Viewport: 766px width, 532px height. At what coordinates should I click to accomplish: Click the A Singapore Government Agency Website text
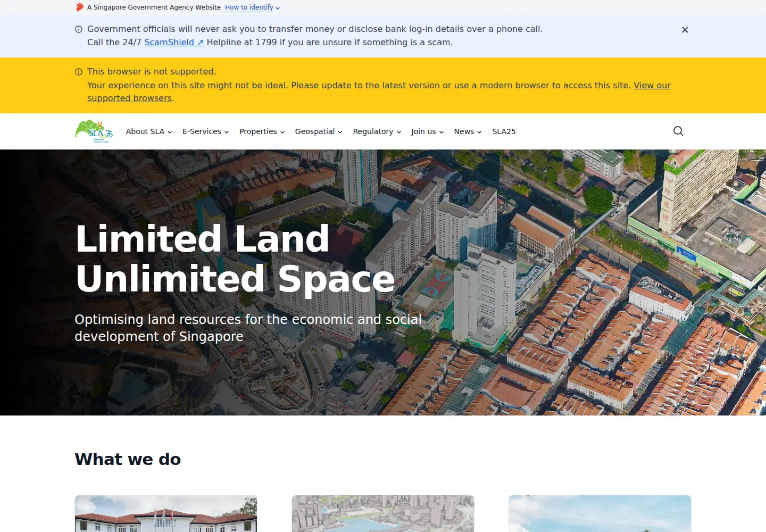[154, 7]
